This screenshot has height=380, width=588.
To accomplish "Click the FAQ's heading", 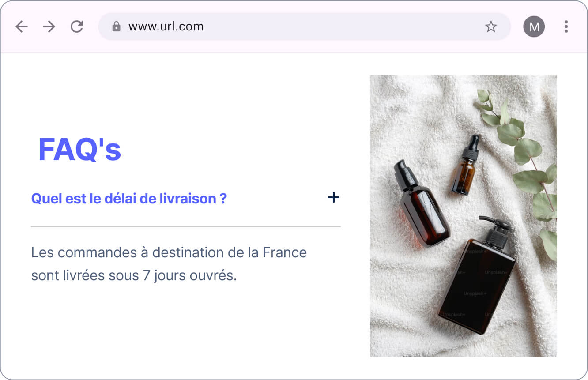I will (79, 150).
